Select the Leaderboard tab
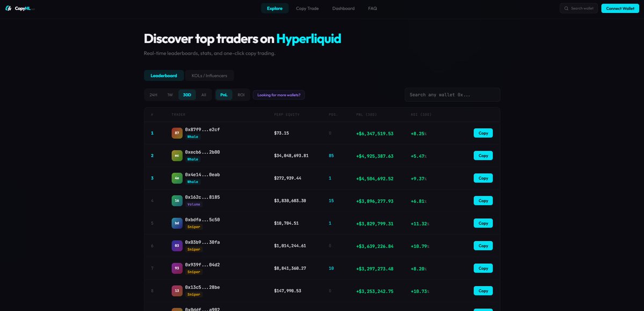Image resolution: width=644 pixels, height=311 pixels. click(x=164, y=76)
